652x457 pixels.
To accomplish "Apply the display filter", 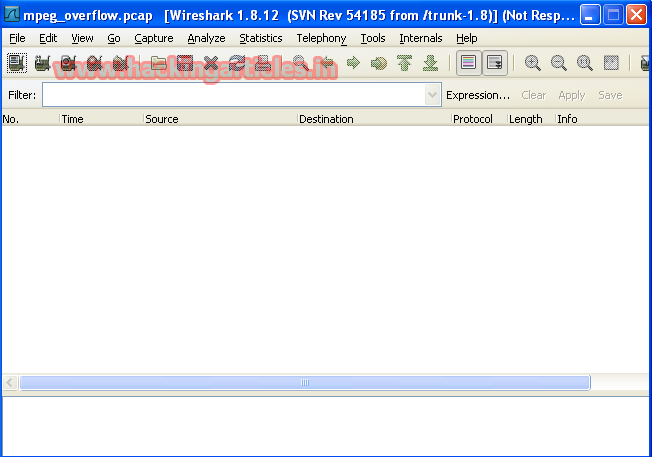I will tap(572, 95).
